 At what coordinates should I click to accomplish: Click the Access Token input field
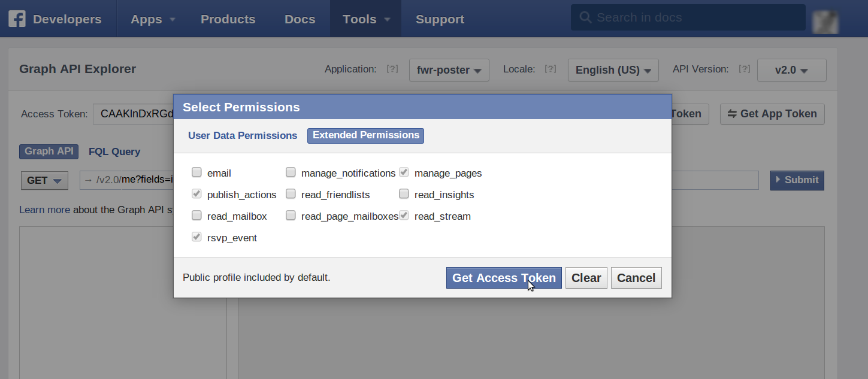(x=133, y=114)
